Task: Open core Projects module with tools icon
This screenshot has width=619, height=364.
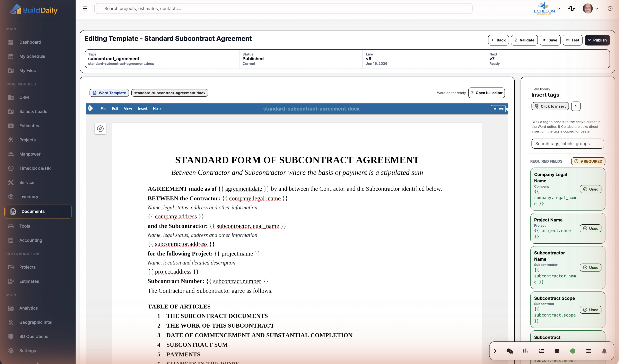Action: 38,140
